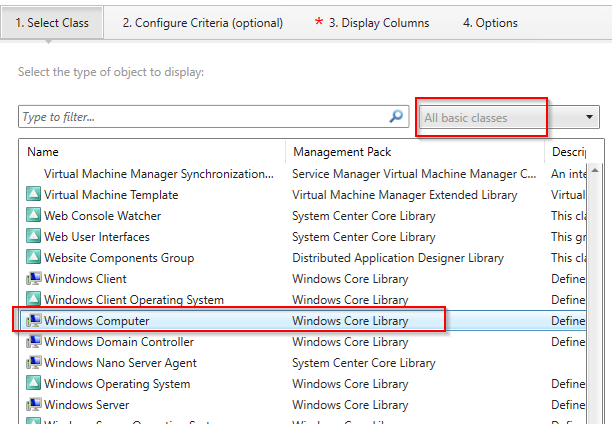
Task: Click Windows Core Library in Windows Operating System row
Action: [x=350, y=384]
